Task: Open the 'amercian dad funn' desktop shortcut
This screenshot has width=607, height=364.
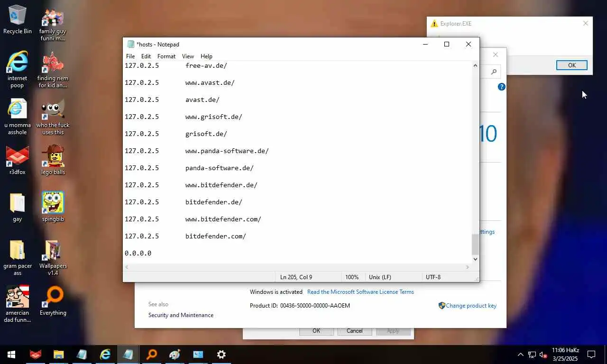Action: 17,304
